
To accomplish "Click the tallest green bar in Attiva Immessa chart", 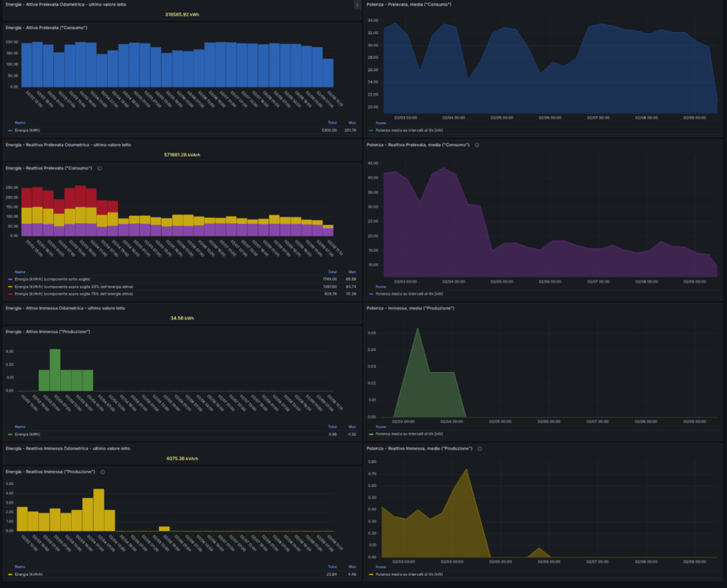I will coord(55,369).
